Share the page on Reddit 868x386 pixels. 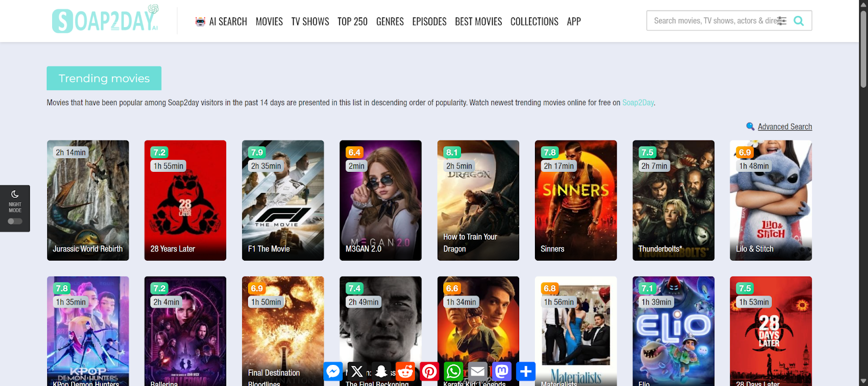pyautogui.click(x=405, y=371)
